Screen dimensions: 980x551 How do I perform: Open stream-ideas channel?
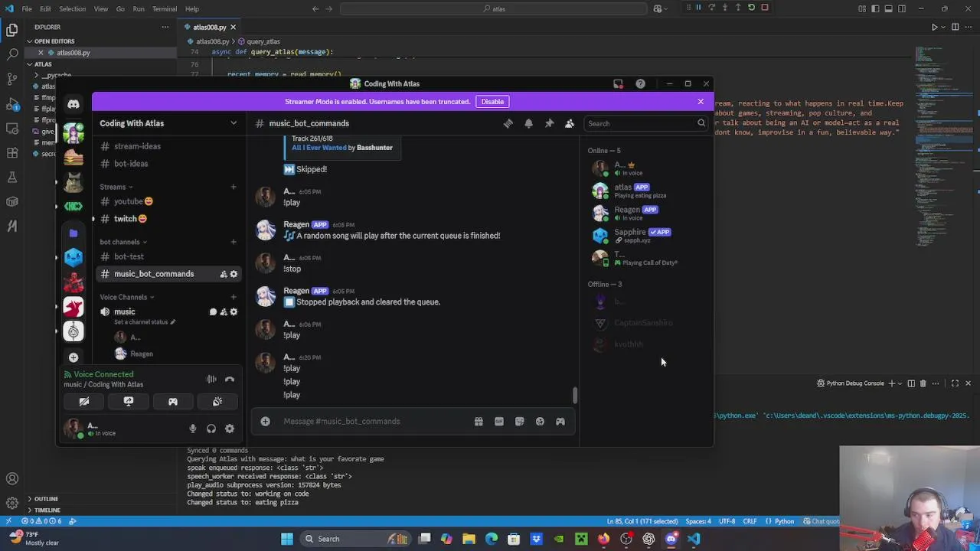click(x=167, y=146)
